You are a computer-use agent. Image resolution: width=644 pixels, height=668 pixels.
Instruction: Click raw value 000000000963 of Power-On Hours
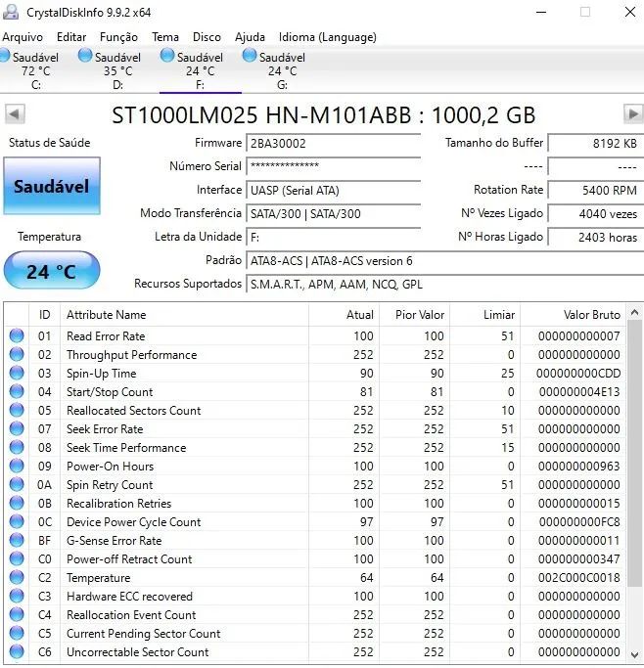[578, 467]
